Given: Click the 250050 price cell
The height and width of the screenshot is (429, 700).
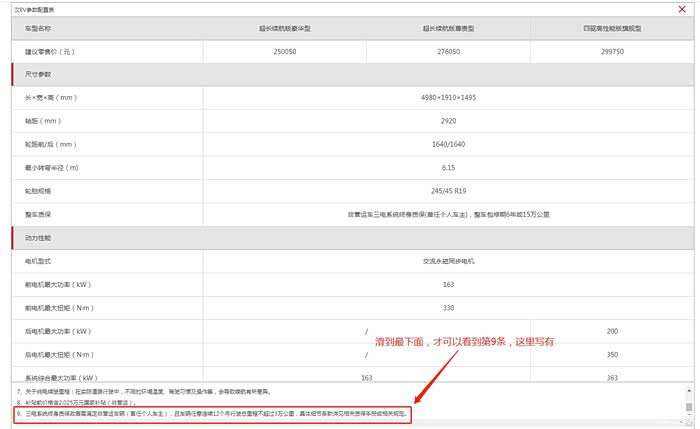Looking at the screenshot, I should [x=285, y=49].
